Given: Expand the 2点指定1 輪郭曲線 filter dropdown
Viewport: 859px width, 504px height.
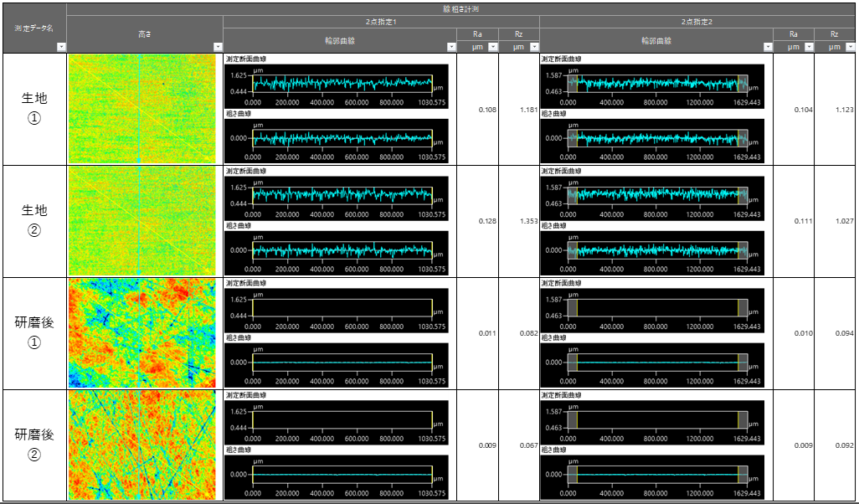Looking at the screenshot, I should click(451, 47).
